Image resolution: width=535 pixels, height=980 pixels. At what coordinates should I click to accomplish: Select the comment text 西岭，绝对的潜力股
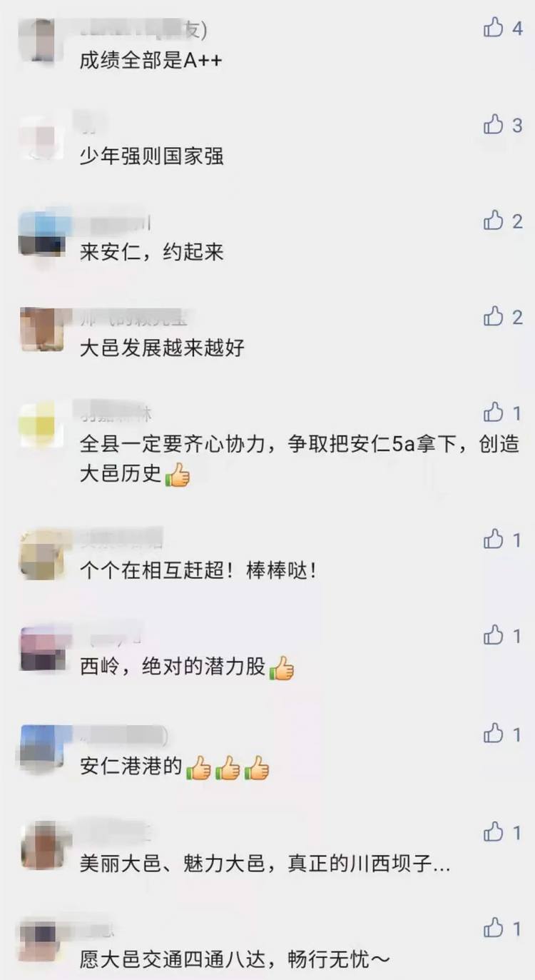[x=187, y=667]
